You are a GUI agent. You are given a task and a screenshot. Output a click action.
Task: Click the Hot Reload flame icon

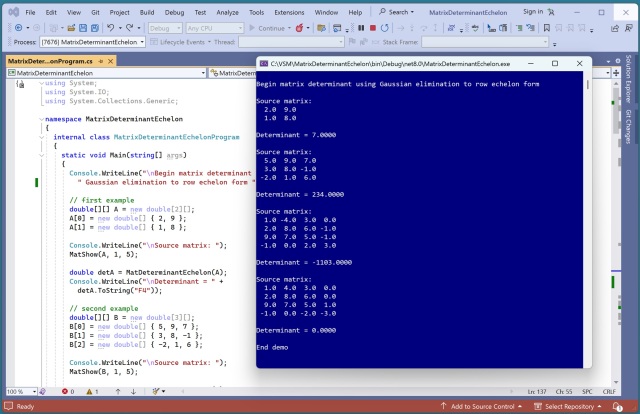300,28
